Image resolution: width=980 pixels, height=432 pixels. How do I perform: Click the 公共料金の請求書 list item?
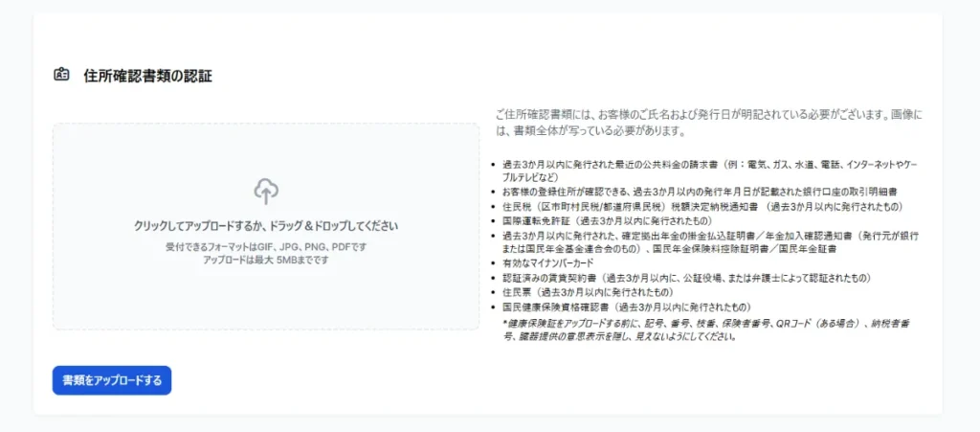click(712, 171)
